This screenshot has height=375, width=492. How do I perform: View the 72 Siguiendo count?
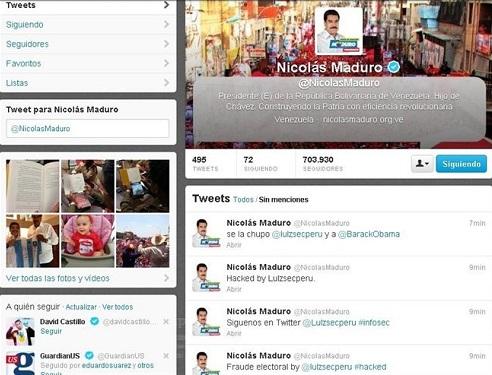click(x=261, y=164)
